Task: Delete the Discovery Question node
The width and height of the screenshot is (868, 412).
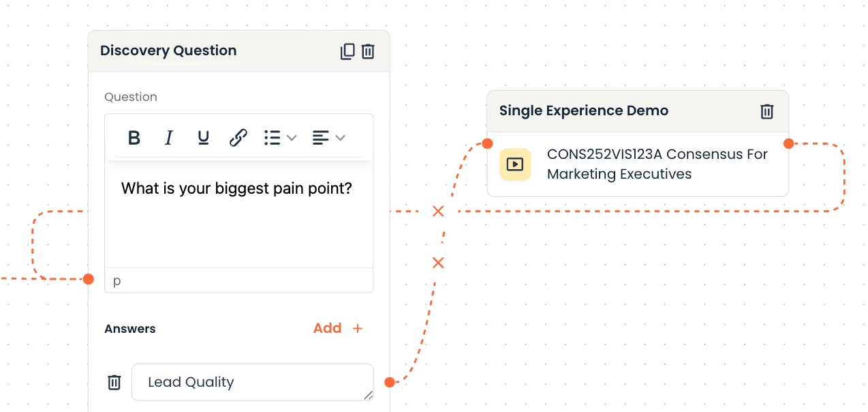Action: pyautogui.click(x=368, y=51)
